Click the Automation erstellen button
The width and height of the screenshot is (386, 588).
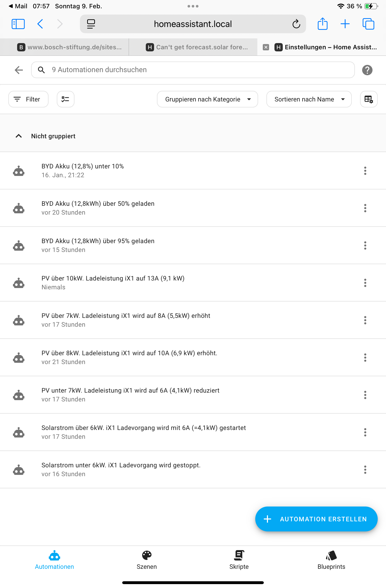316,519
